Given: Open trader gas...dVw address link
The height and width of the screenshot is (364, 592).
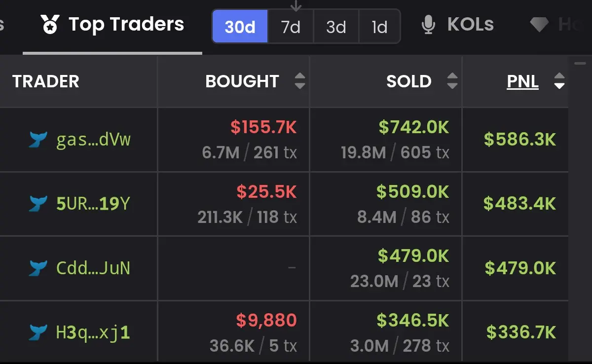Looking at the screenshot, I should 94,140.
